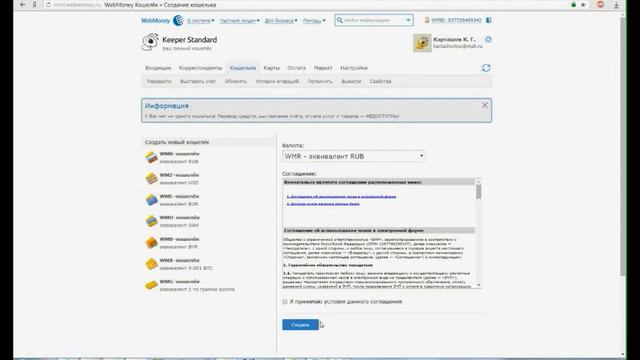Click the Пополнить submenu item
The image size is (640, 360).
pos(320,81)
